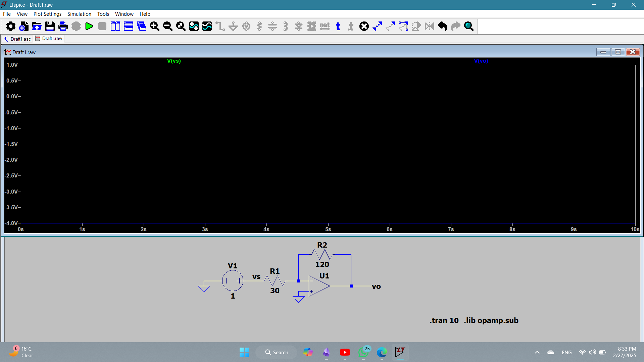The height and width of the screenshot is (362, 644).
Task: Open the View menu
Action: click(x=22, y=14)
